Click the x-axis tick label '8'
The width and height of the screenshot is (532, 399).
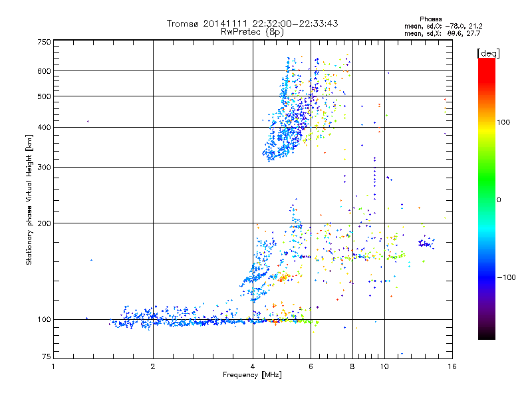352,366
